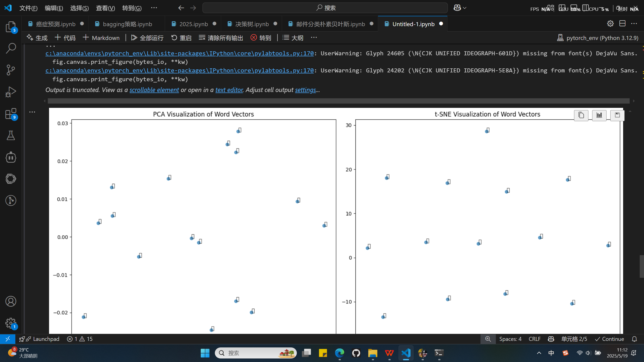This screenshot has width=644, height=362.
Task: Open the Source Control view
Action: (x=11, y=70)
